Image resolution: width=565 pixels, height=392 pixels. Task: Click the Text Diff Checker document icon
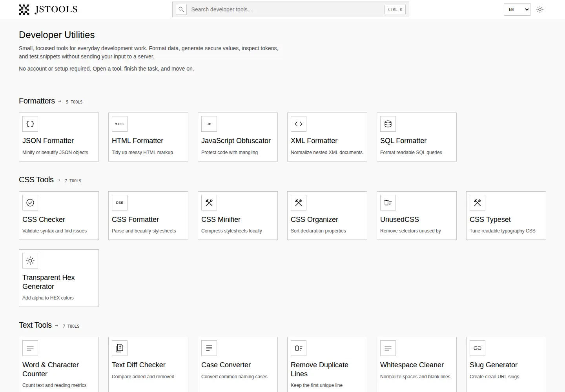[x=120, y=348]
